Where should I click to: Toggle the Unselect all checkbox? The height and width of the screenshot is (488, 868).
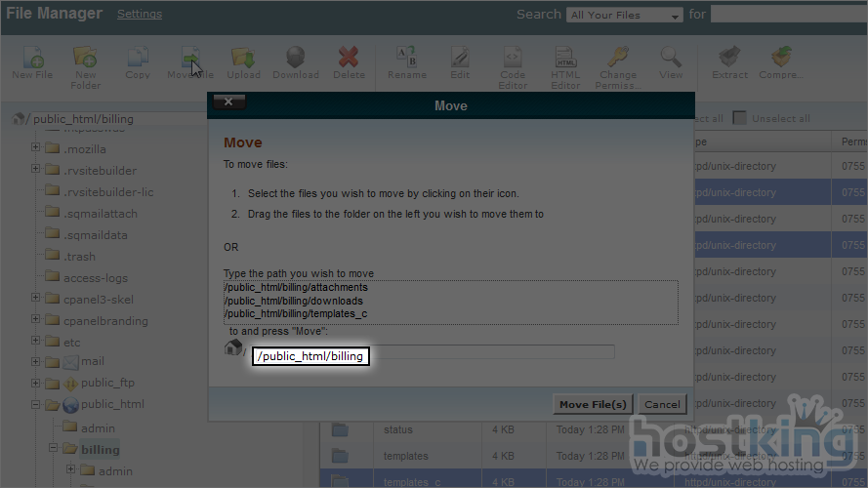pyautogui.click(x=740, y=118)
